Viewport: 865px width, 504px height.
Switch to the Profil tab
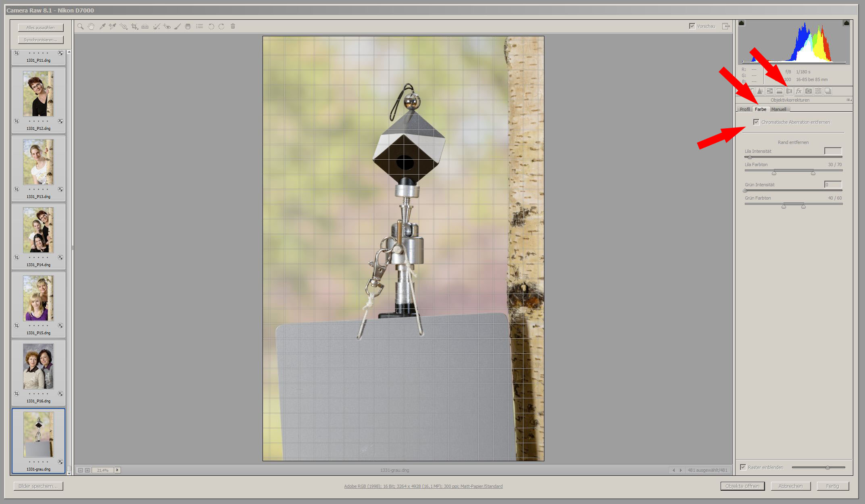tap(744, 109)
